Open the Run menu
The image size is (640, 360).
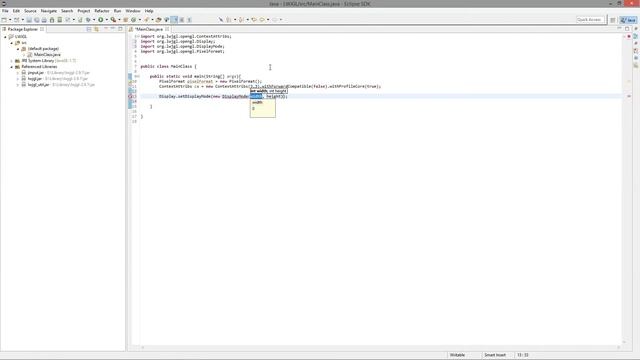click(x=118, y=11)
